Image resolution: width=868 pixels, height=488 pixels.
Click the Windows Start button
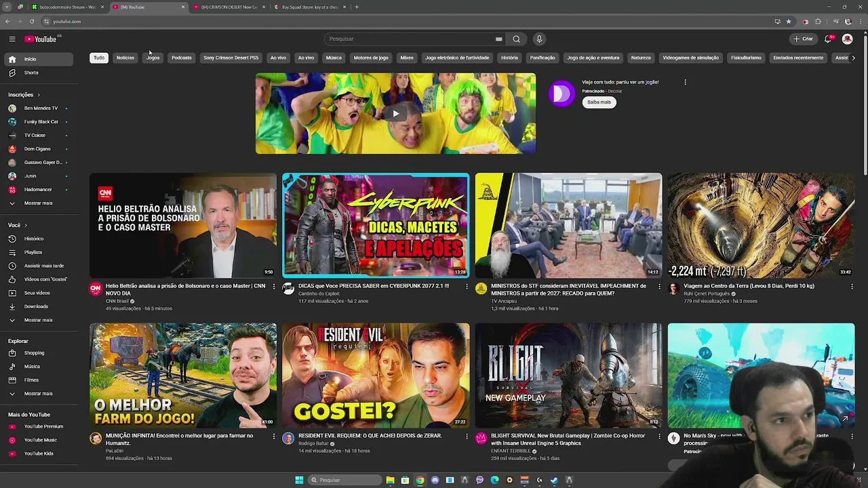click(299, 480)
